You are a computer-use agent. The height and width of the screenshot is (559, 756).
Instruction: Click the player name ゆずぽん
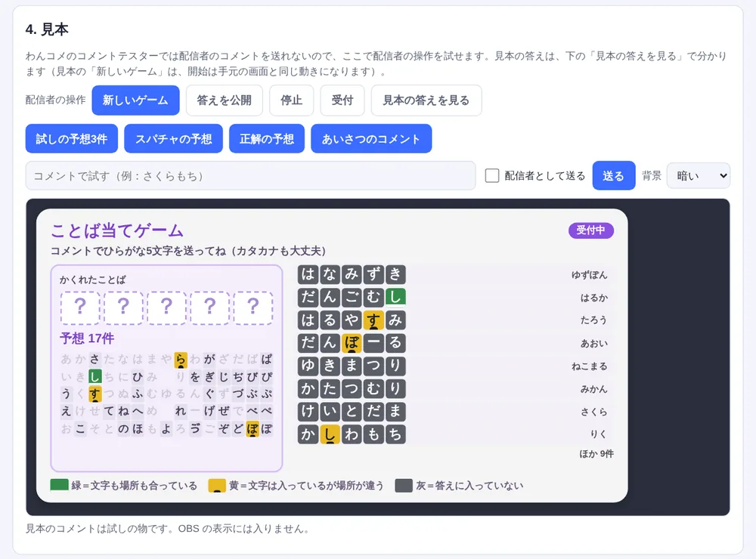[589, 275]
